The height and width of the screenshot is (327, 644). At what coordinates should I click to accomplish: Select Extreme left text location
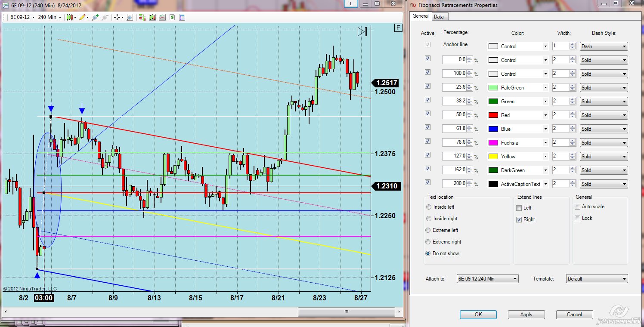(429, 230)
